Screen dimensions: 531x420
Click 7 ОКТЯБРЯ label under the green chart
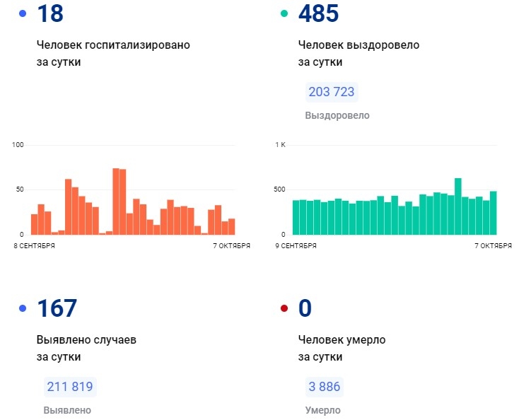point(493,246)
